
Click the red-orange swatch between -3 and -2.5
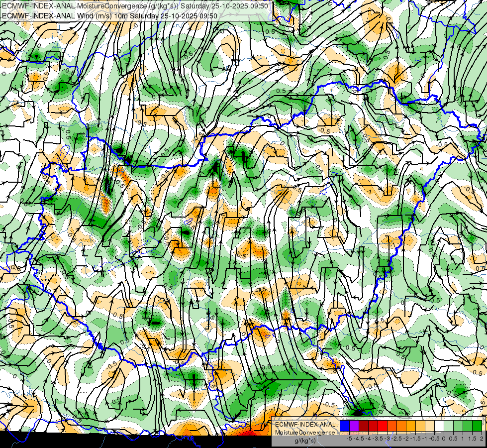392,426
